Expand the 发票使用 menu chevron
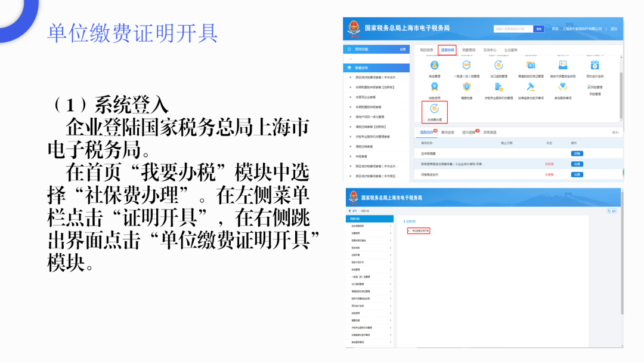Viewport: 644px width, 363px height. [390, 233]
